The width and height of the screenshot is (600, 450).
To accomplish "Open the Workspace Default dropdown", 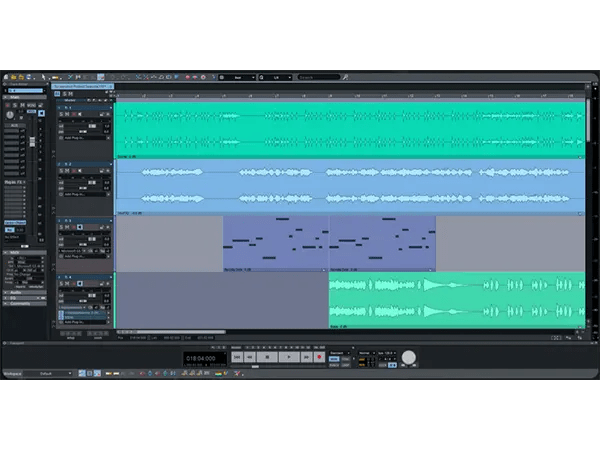I will [x=49, y=373].
